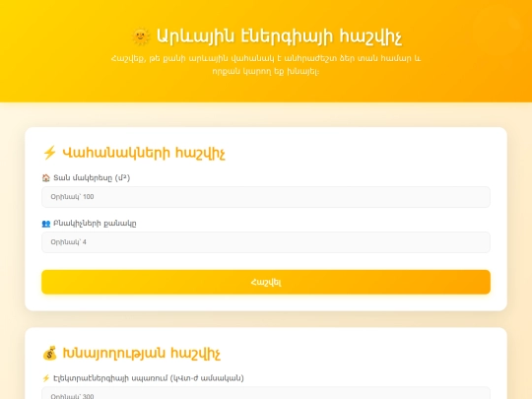Click the header subtitle beginning with Հաշվեք
The width and height of the screenshot is (532, 399).
coord(266,65)
